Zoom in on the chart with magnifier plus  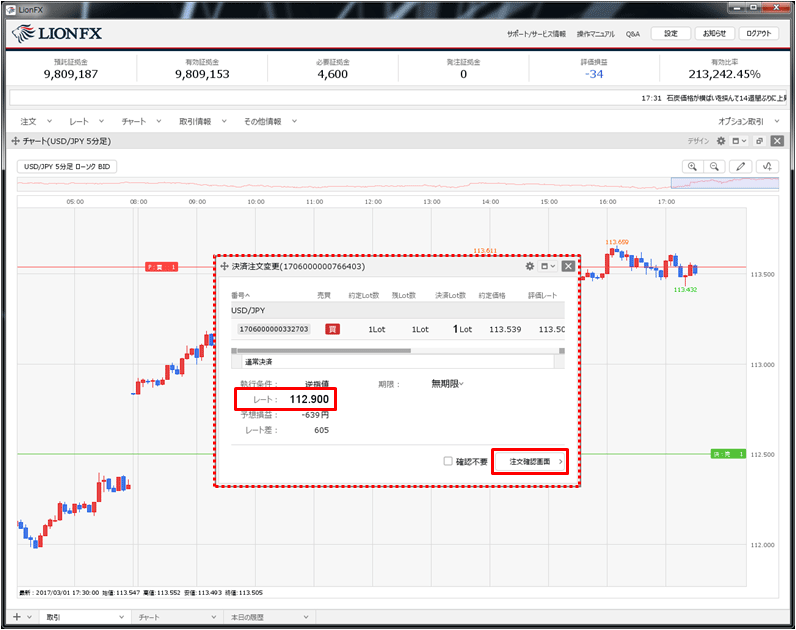click(x=692, y=167)
